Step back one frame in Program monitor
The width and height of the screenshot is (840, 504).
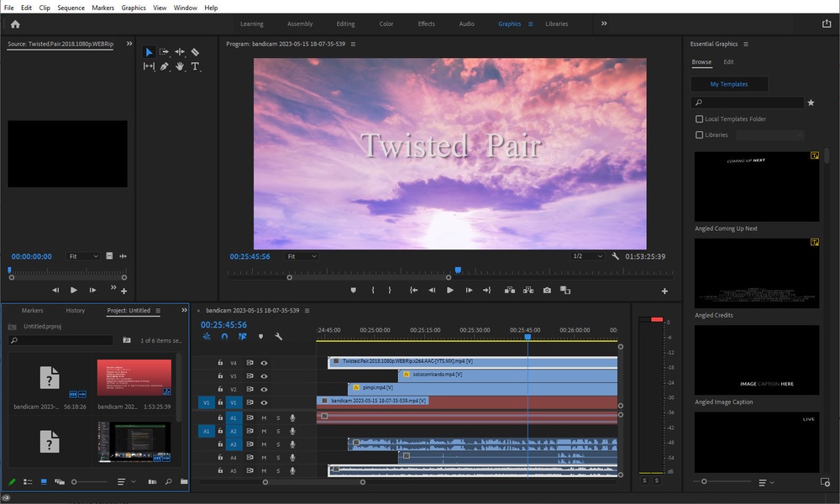pos(432,291)
